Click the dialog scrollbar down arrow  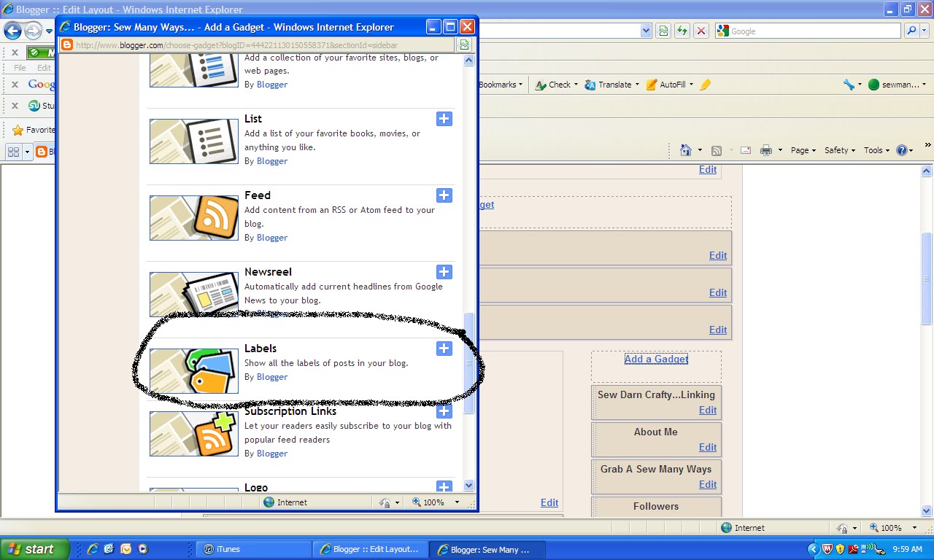[x=469, y=485]
